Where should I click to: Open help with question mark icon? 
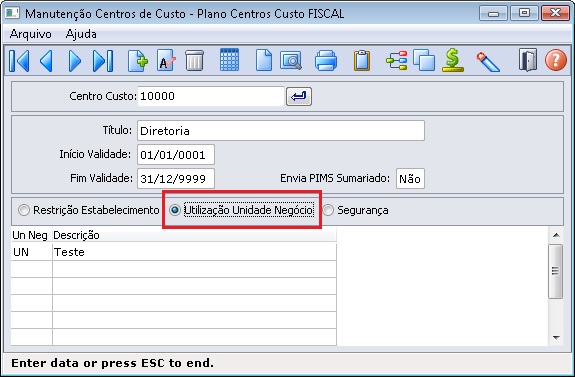click(x=556, y=60)
